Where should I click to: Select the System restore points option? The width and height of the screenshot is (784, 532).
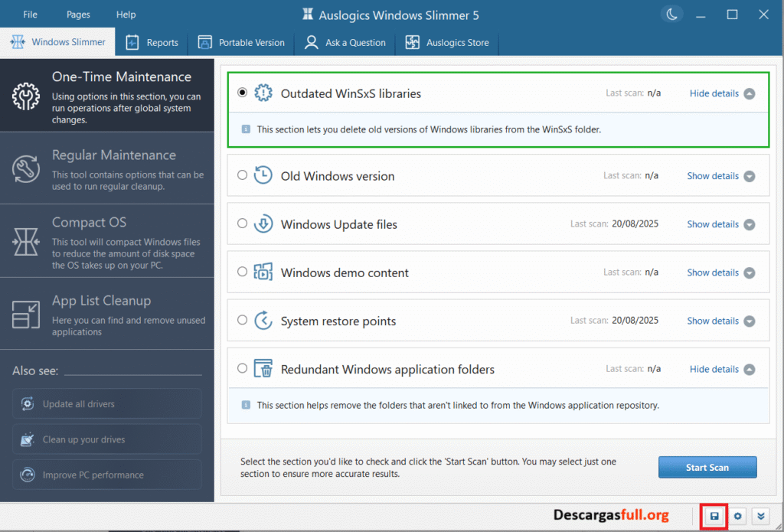(242, 320)
